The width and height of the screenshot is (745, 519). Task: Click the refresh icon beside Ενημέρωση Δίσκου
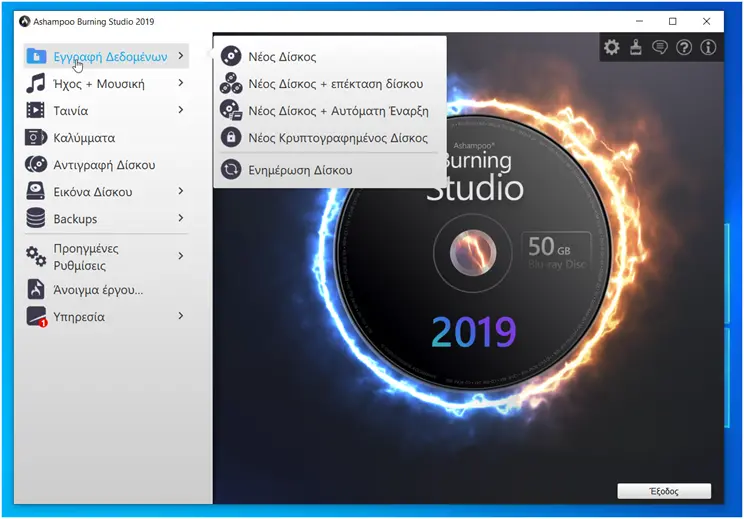[x=231, y=170]
